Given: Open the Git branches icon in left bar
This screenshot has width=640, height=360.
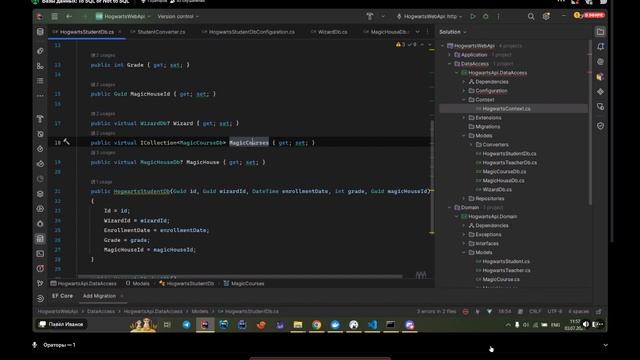Looking at the screenshot, I should [x=40, y=283].
